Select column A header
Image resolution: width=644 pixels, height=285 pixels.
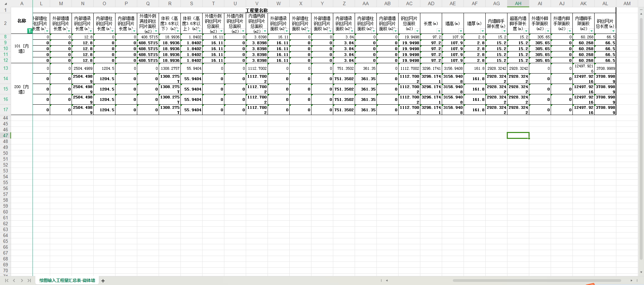click(22, 3)
